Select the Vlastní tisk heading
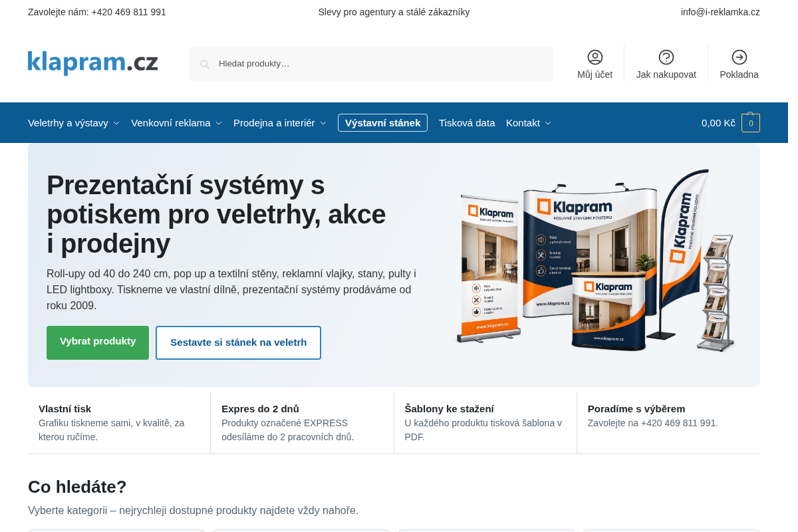 tap(65, 409)
